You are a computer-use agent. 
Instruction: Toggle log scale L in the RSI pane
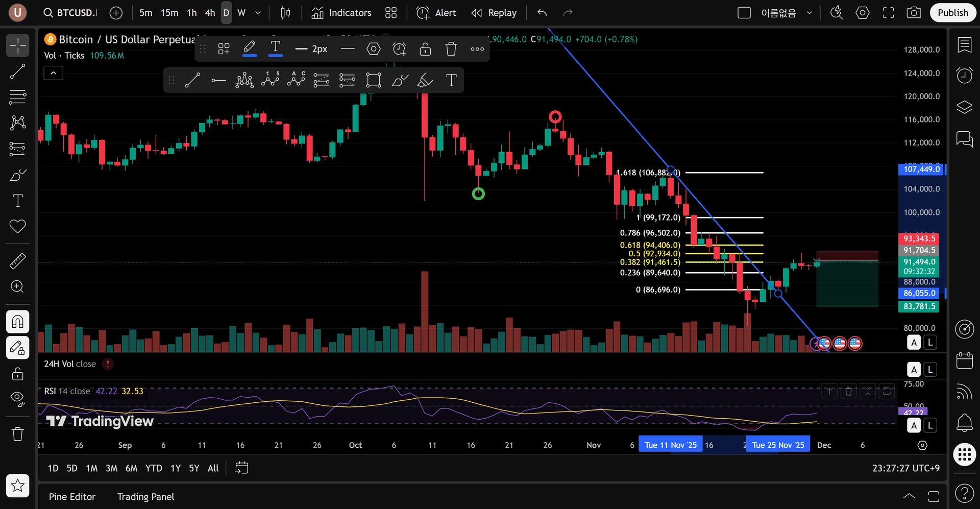click(x=930, y=425)
